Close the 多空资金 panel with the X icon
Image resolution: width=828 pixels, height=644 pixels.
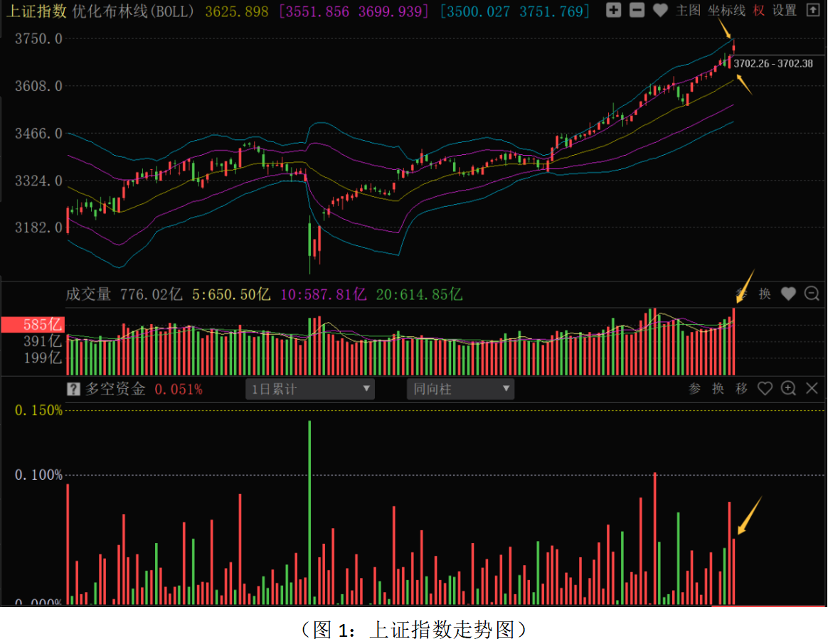[x=812, y=389]
